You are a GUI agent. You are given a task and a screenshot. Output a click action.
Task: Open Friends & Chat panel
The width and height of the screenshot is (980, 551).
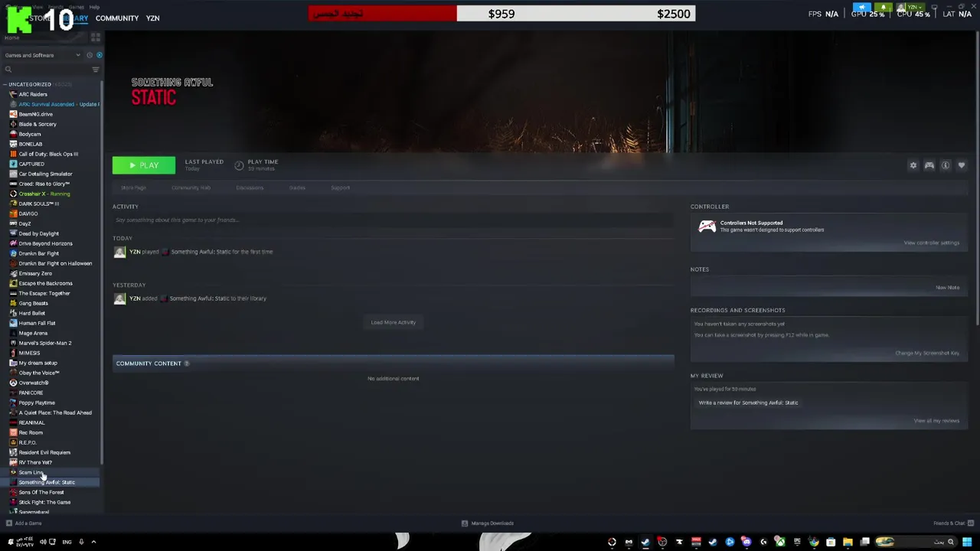[x=953, y=523]
